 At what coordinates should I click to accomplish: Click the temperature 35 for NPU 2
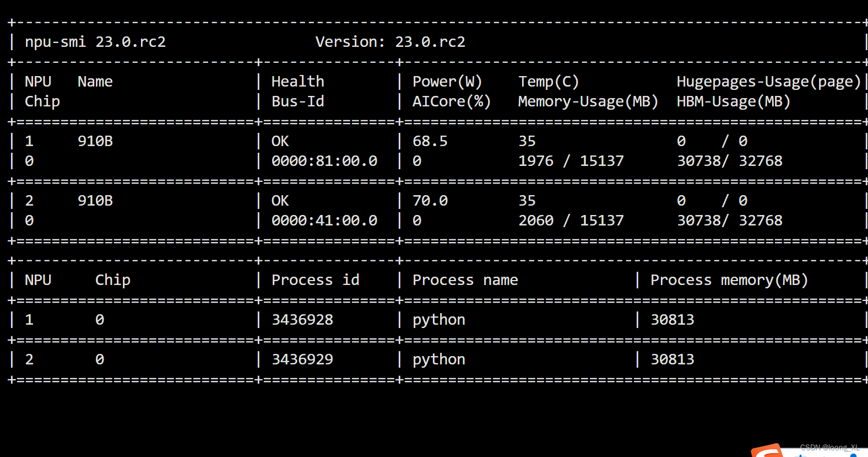click(527, 201)
